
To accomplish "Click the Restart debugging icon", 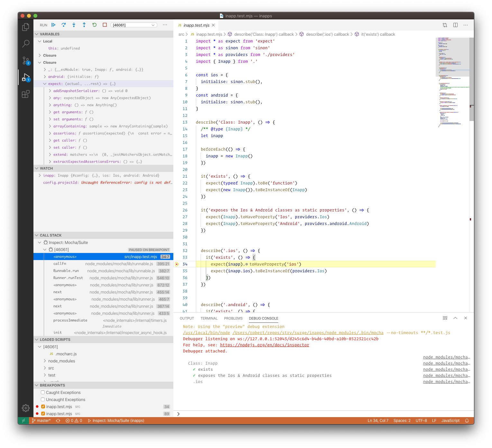I will coord(95,25).
